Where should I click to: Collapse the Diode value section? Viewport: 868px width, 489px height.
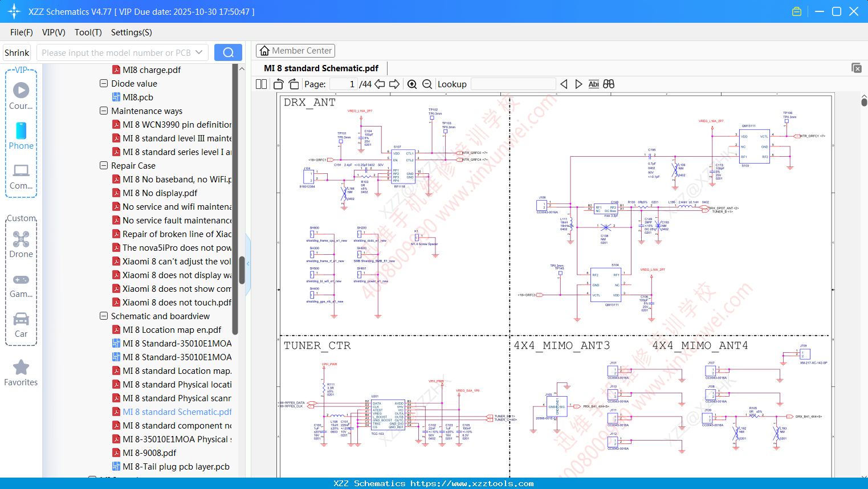click(103, 83)
